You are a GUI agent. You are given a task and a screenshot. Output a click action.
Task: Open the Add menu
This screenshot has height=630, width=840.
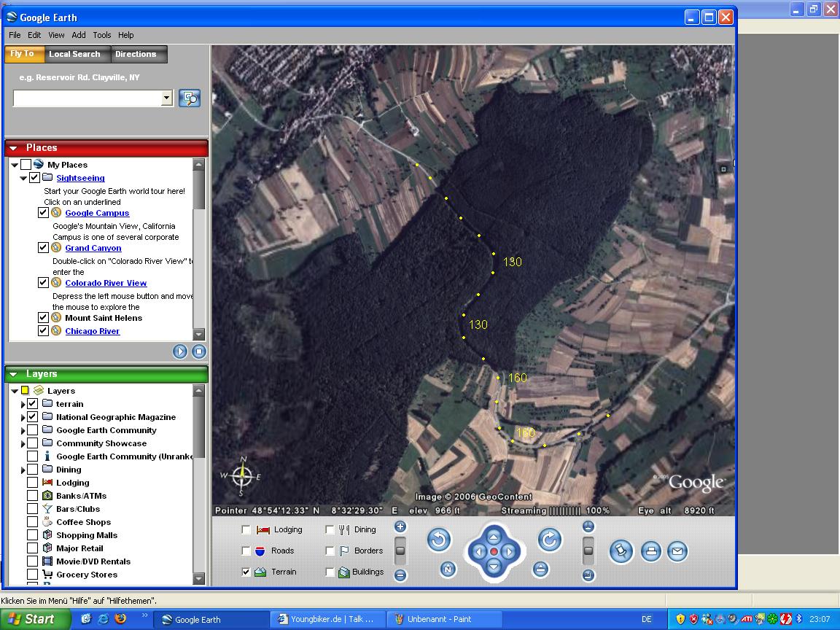pyautogui.click(x=79, y=35)
